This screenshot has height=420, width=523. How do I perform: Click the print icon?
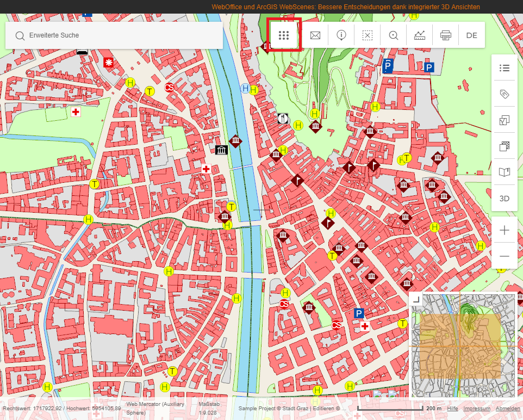pyautogui.click(x=446, y=35)
